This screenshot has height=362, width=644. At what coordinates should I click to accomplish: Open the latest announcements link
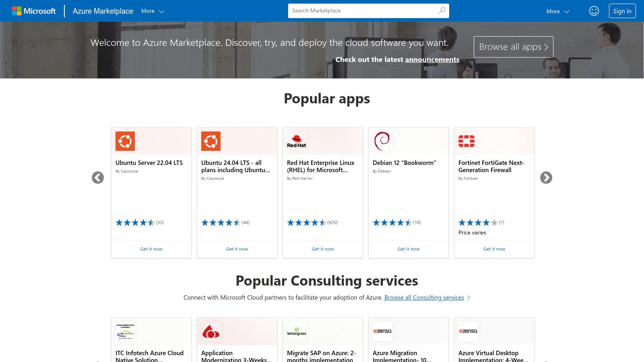click(x=432, y=60)
